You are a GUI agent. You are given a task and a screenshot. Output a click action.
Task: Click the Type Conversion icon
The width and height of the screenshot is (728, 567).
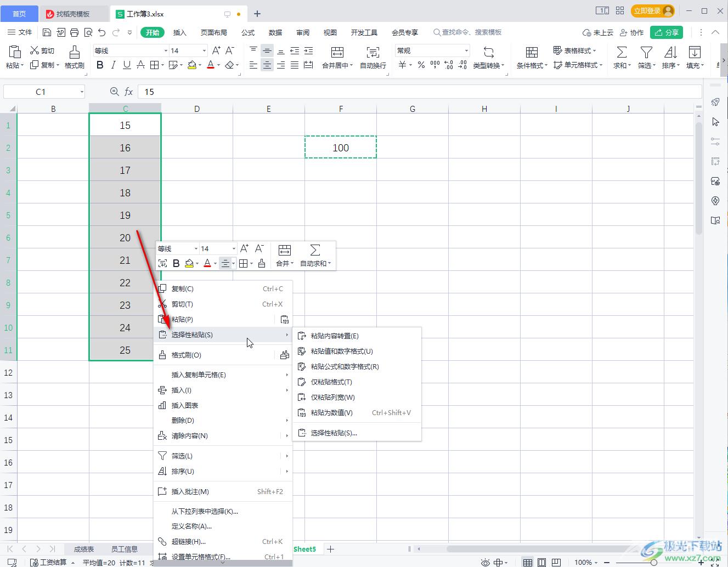click(488, 52)
